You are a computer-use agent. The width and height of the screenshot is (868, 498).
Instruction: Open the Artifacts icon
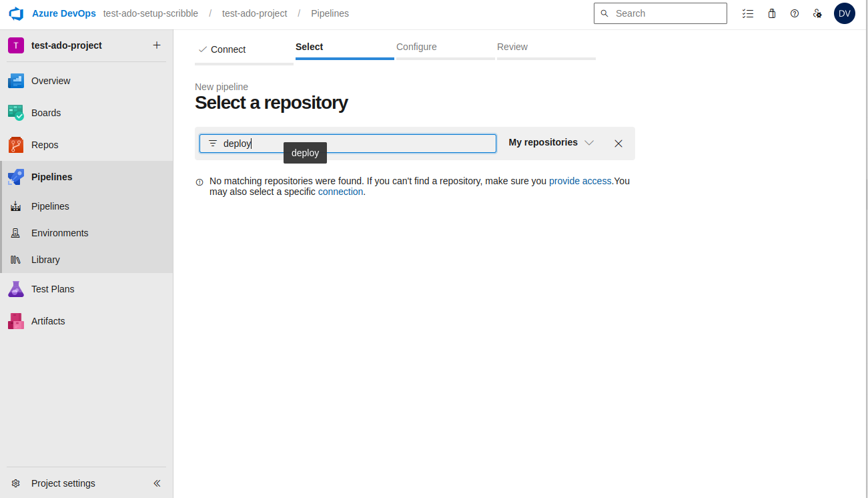click(16, 321)
